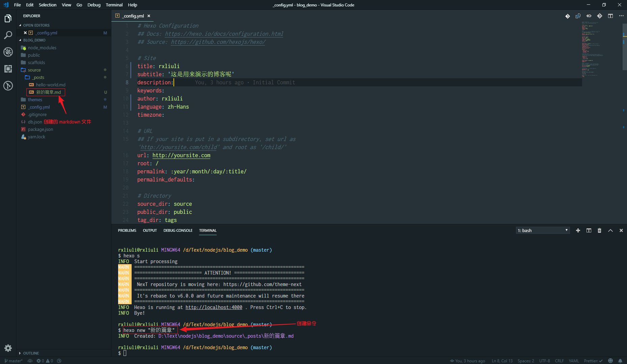
Task: Open the Selection menu
Action: (48, 5)
